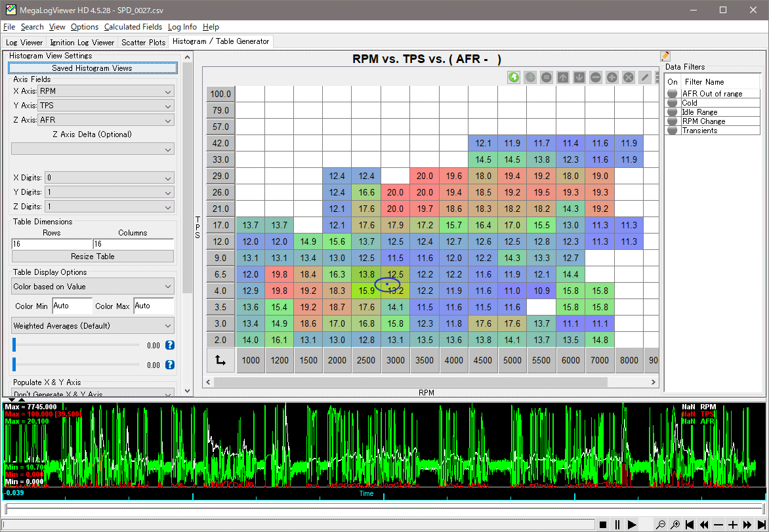Viewport: 769px width, 532px height.
Task: Click the swap axes arrow icon
Action: pos(220,360)
